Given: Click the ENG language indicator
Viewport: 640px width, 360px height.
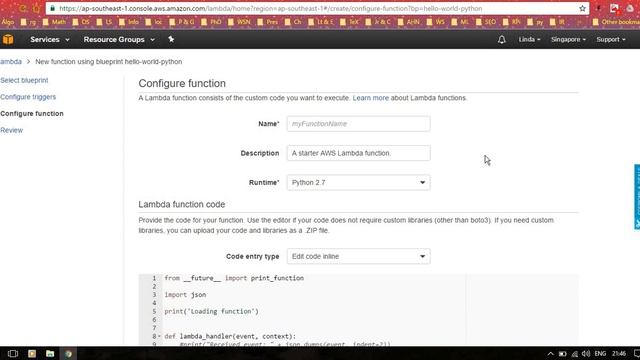Looking at the screenshot, I should pos(600,353).
